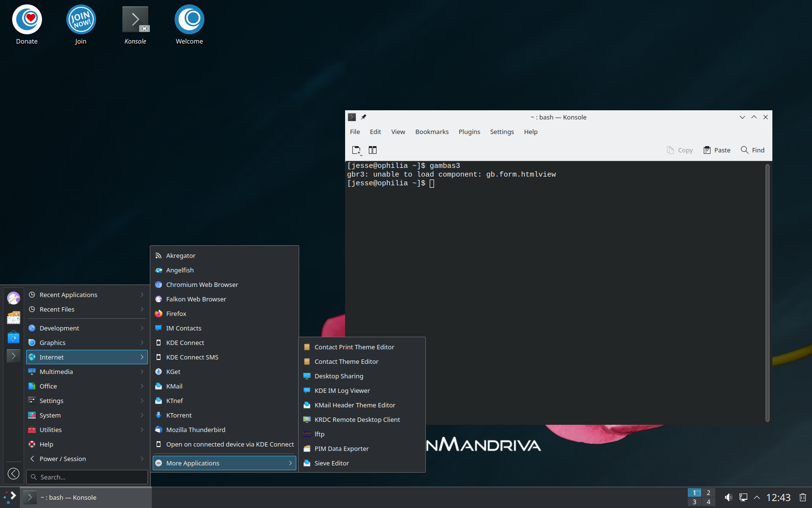Open the Welcome desktop icon

(x=189, y=25)
